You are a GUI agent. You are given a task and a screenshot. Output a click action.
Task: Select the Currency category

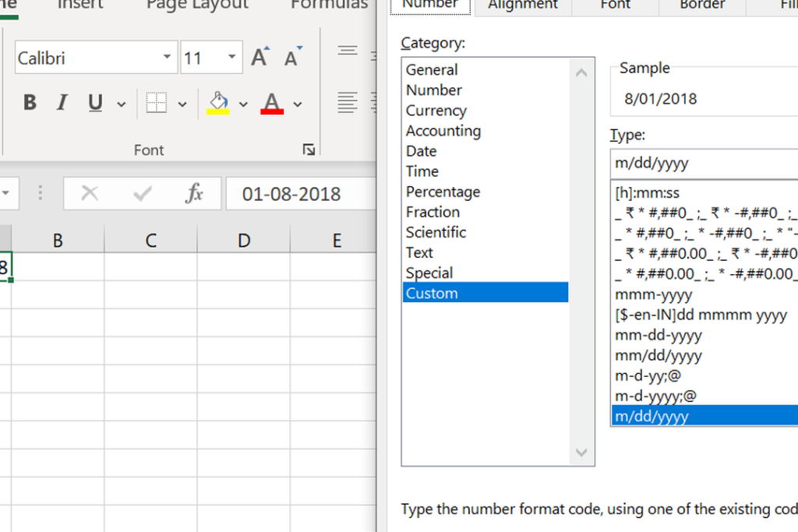(436, 110)
